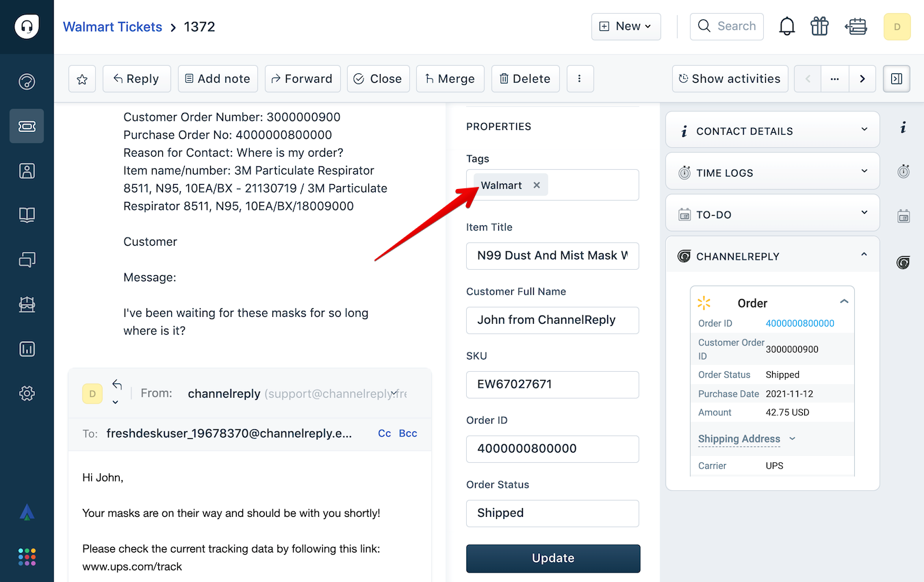924x582 pixels.
Task: Add Cc recipients
Action: click(385, 433)
